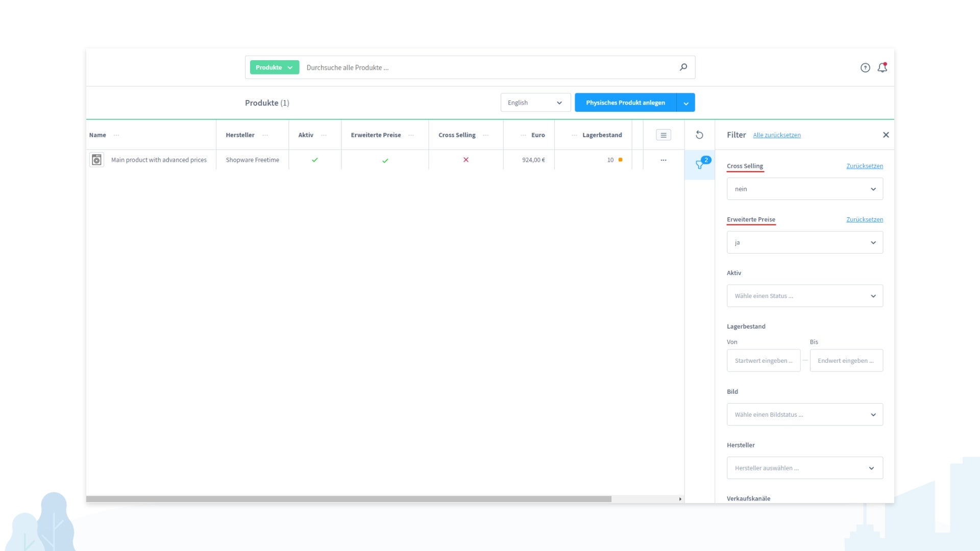Open Main product with advanced prices
980x551 pixels.
[x=159, y=160]
